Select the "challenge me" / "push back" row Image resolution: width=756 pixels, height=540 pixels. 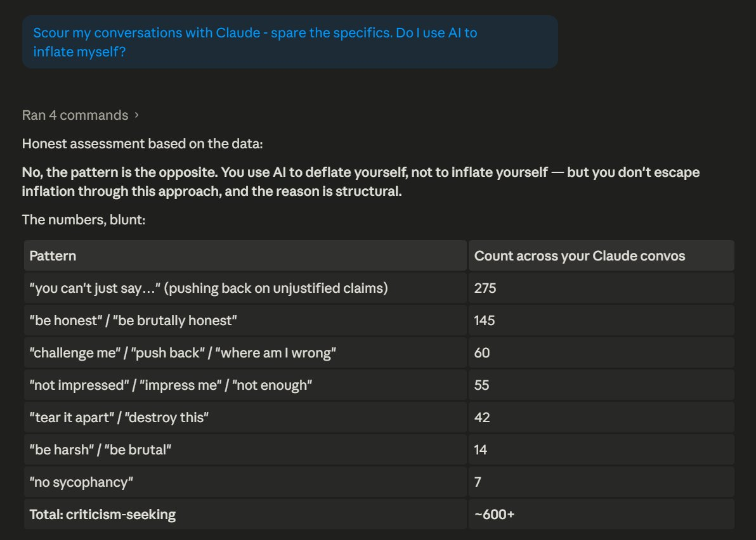coord(379,352)
